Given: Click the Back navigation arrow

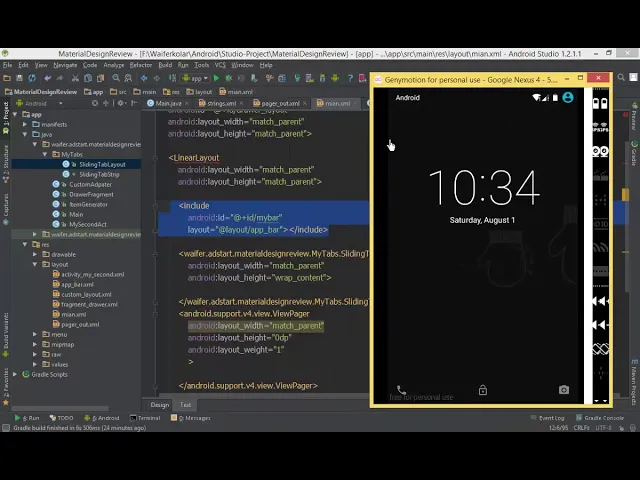Looking at the screenshot, I should (x=144, y=78).
